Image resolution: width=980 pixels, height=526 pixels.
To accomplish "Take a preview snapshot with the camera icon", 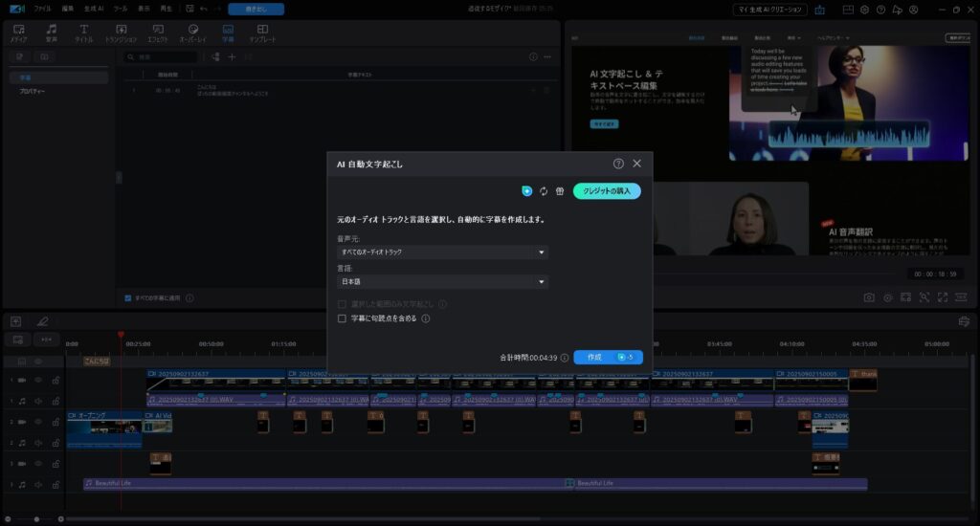I will click(x=869, y=297).
